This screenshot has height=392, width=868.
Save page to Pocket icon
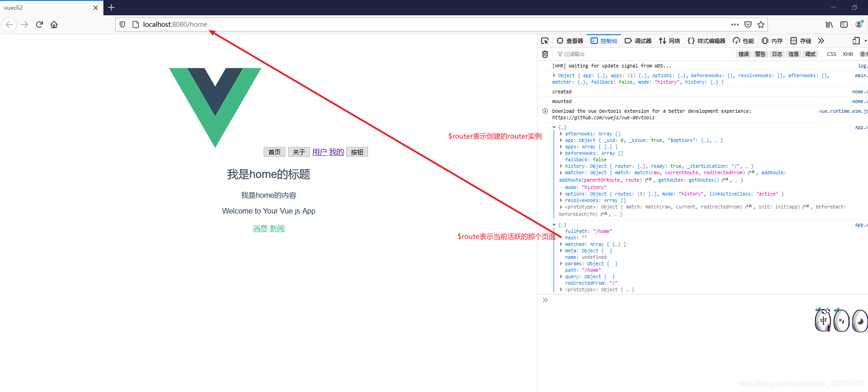(748, 24)
